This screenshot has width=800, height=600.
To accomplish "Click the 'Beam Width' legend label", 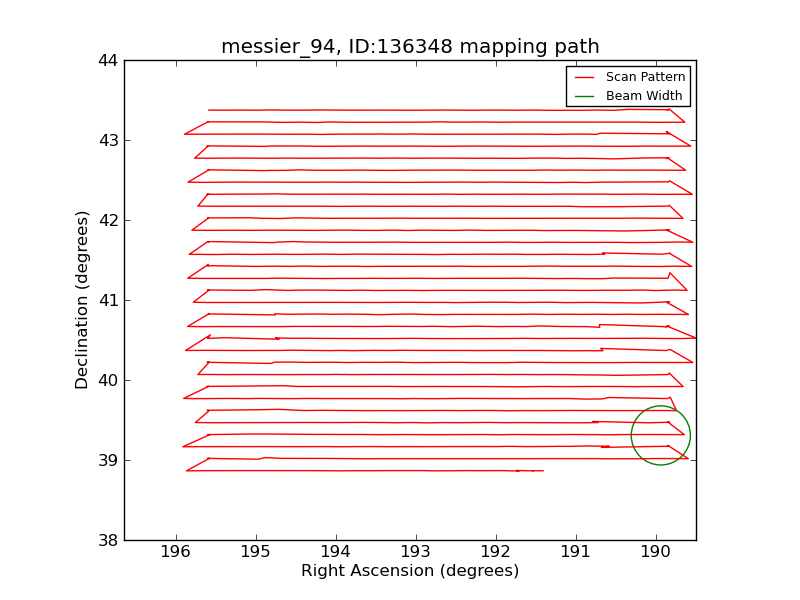I will (x=644, y=95).
